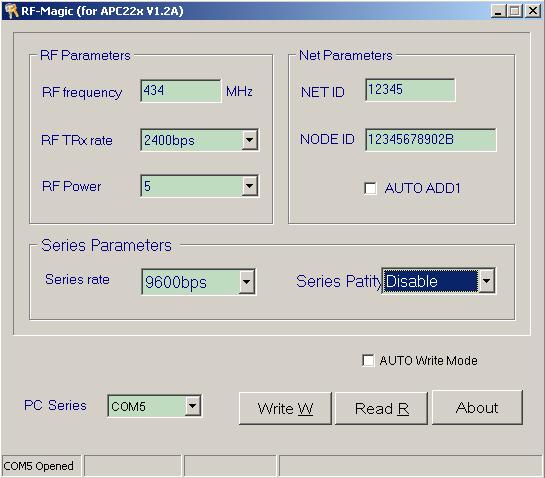
Task: Click the NET ID label
Action: tap(323, 92)
